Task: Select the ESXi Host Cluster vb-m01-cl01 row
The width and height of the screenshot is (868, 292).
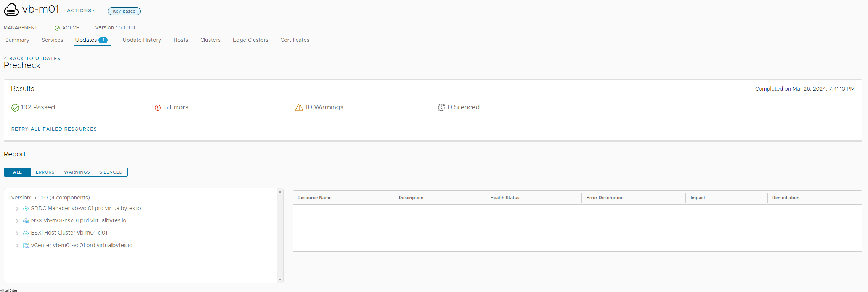Action: 69,233
